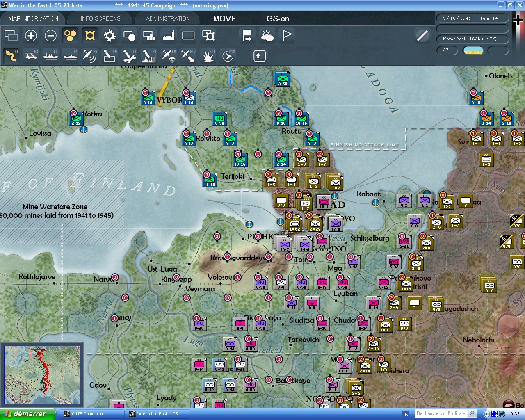Select the 17-6 purple unit counter
The height and width of the screenshot is (420, 525).
tap(336, 224)
